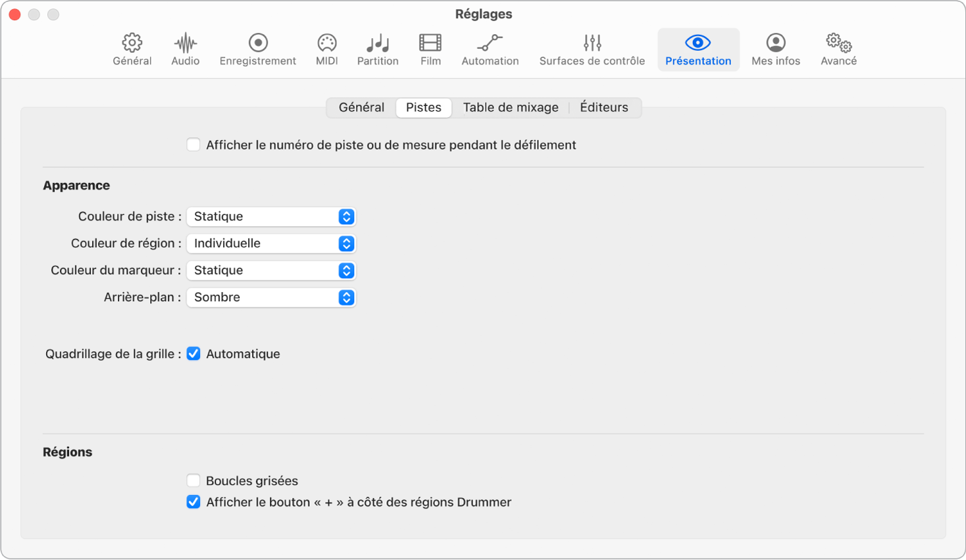Disable the Drummer « + » button checkbox
Viewport: 966px width, 560px height.
point(193,502)
